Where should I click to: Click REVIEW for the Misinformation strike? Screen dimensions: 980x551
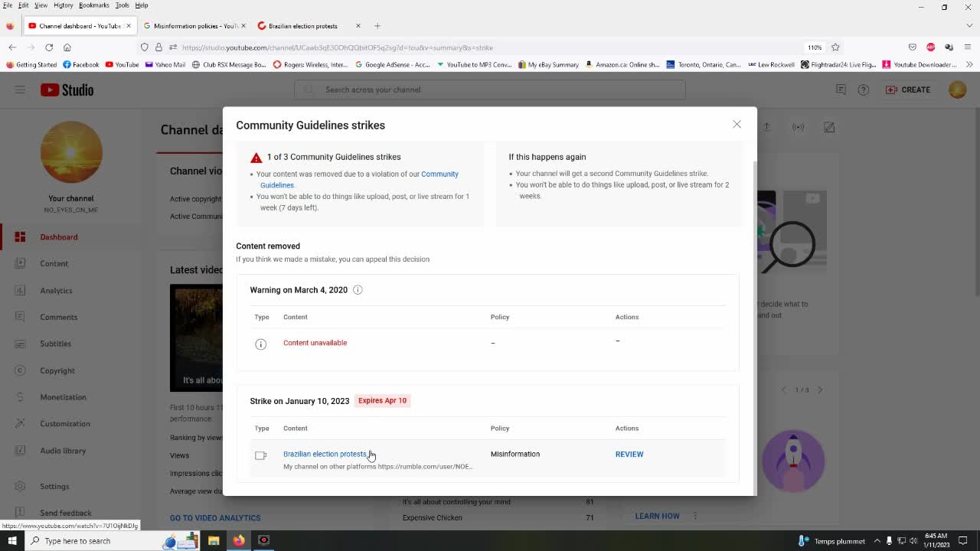(x=629, y=454)
